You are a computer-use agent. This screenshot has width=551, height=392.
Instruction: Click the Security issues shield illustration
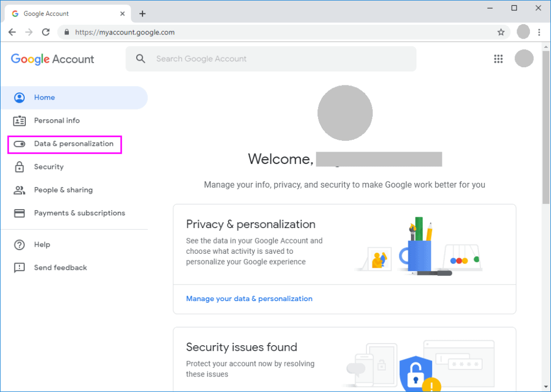tap(418, 366)
